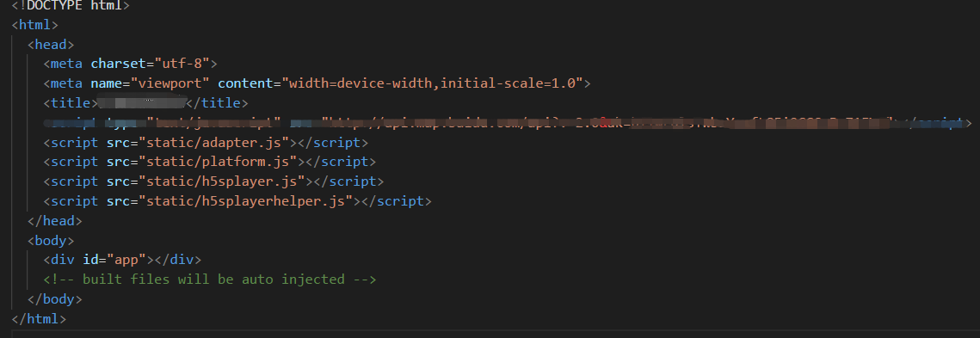Select the "static/platform.js" source path
This screenshot has width=980, height=338.
pos(218,162)
